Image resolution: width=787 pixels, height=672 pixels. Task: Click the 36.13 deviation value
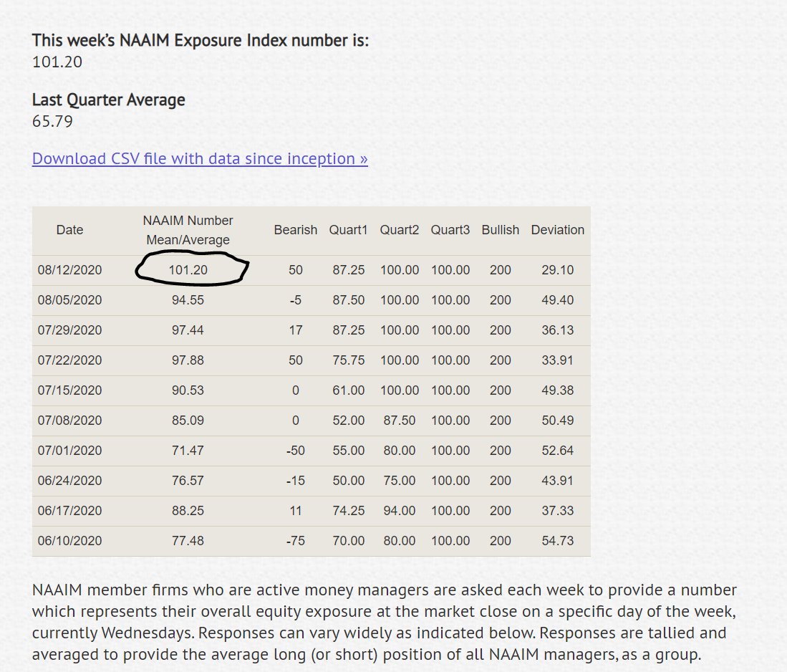(558, 330)
